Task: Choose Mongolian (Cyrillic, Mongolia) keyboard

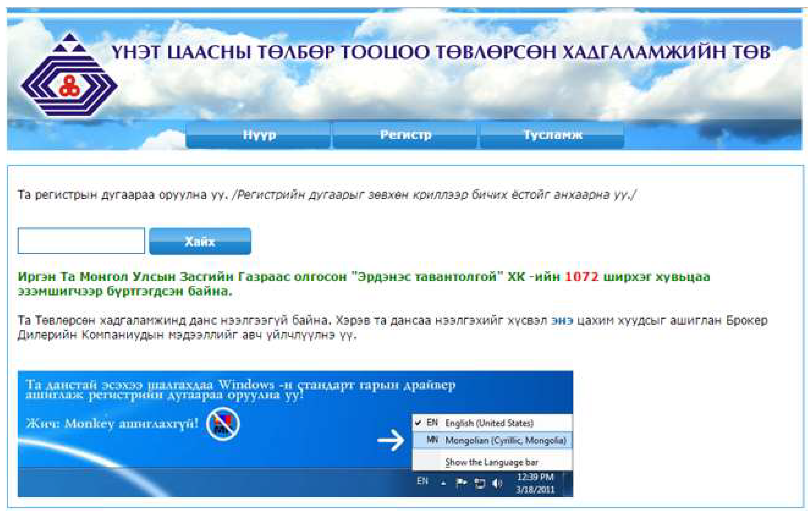Action: point(505,440)
